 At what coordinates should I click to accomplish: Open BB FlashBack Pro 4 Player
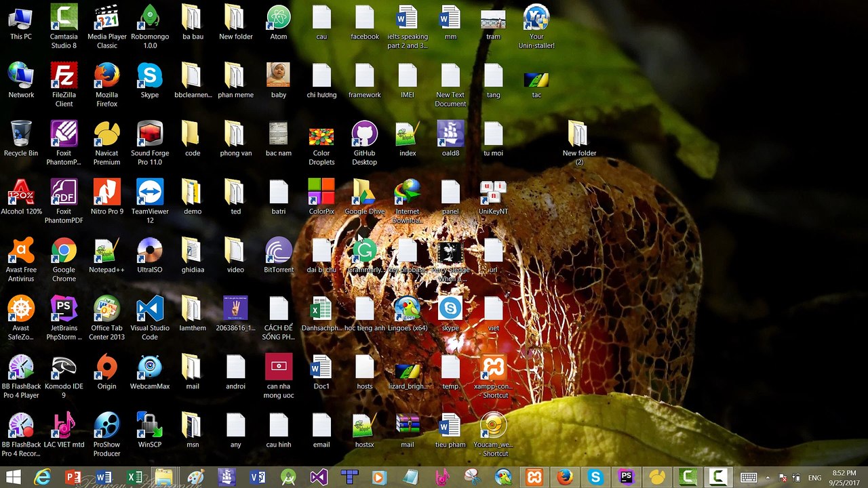21,376
